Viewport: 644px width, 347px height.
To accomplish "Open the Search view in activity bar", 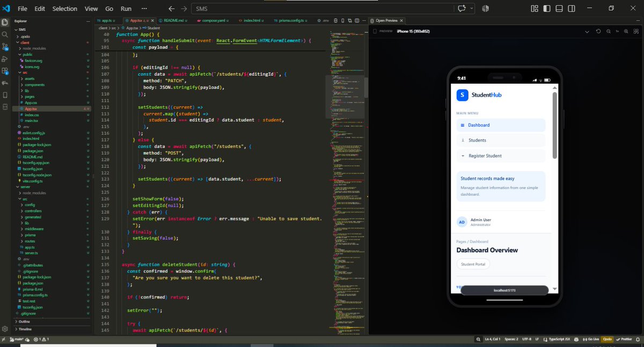I will tap(5, 34).
